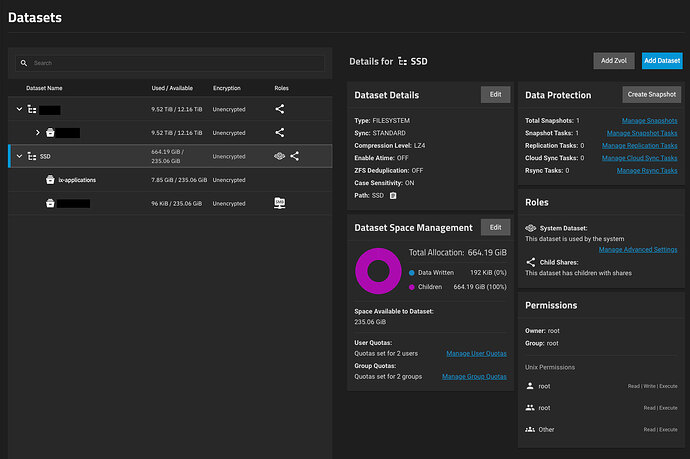Click the System Dataset role icon

click(530, 228)
